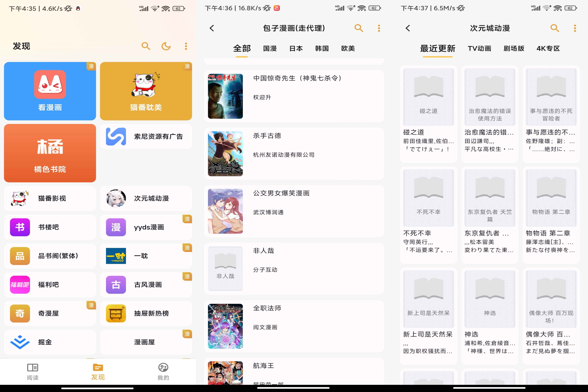588x392 pixels.
Task: Open the 看漫画 card
Action: click(x=50, y=91)
